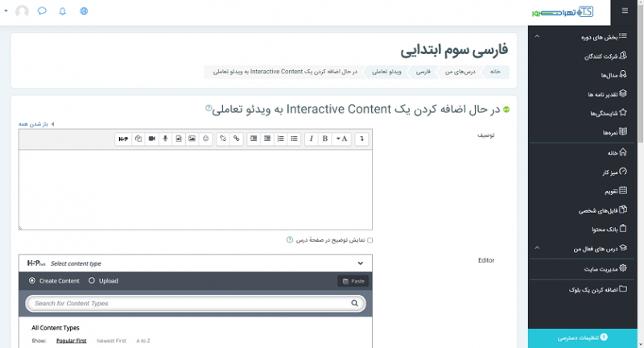Open messages chat bubble
Viewport: 644px width, 348px height.
pos(42,11)
